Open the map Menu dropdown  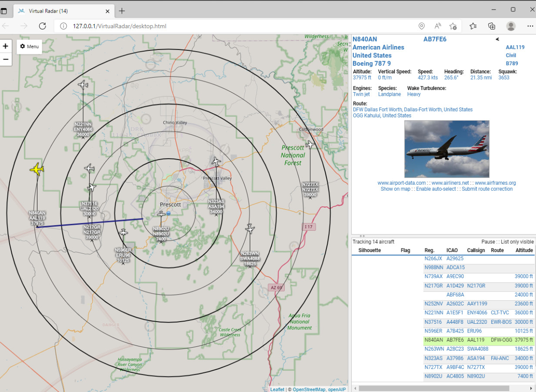coord(29,47)
